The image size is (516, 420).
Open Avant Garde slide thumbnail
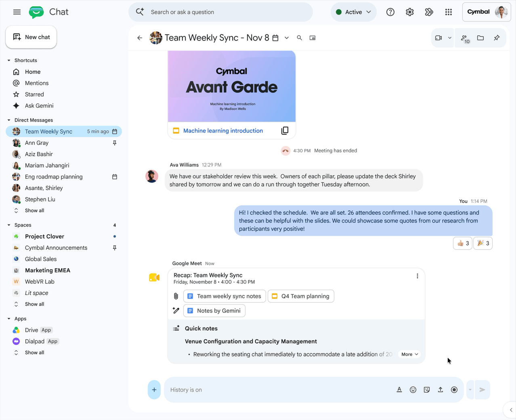pos(232,86)
